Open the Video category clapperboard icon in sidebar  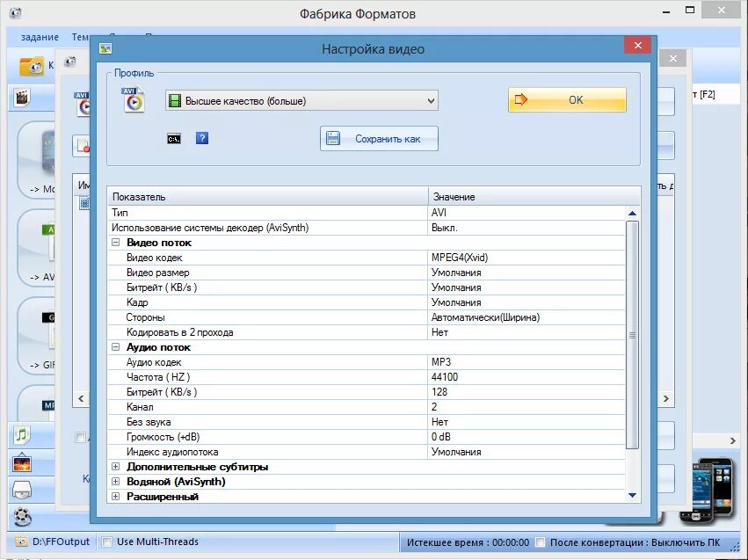pos(21,98)
